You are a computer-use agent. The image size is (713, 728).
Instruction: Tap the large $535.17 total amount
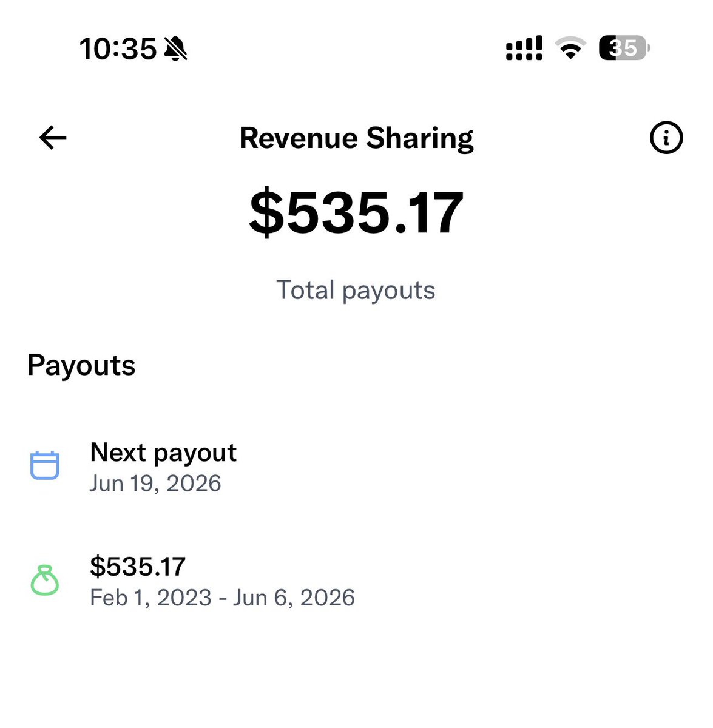coord(356,212)
